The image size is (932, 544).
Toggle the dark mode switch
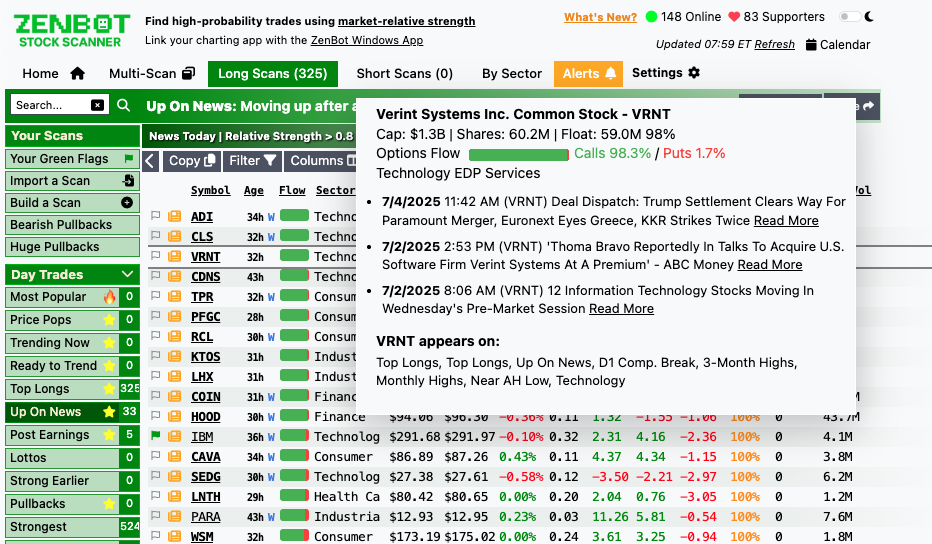point(849,17)
